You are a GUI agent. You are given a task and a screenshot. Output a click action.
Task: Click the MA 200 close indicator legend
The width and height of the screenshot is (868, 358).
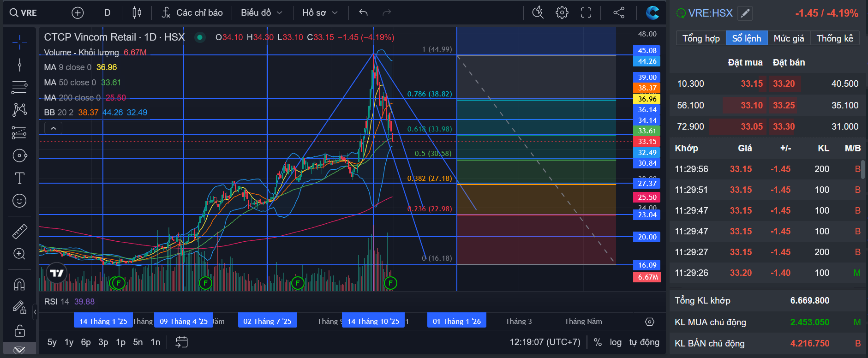coord(85,98)
